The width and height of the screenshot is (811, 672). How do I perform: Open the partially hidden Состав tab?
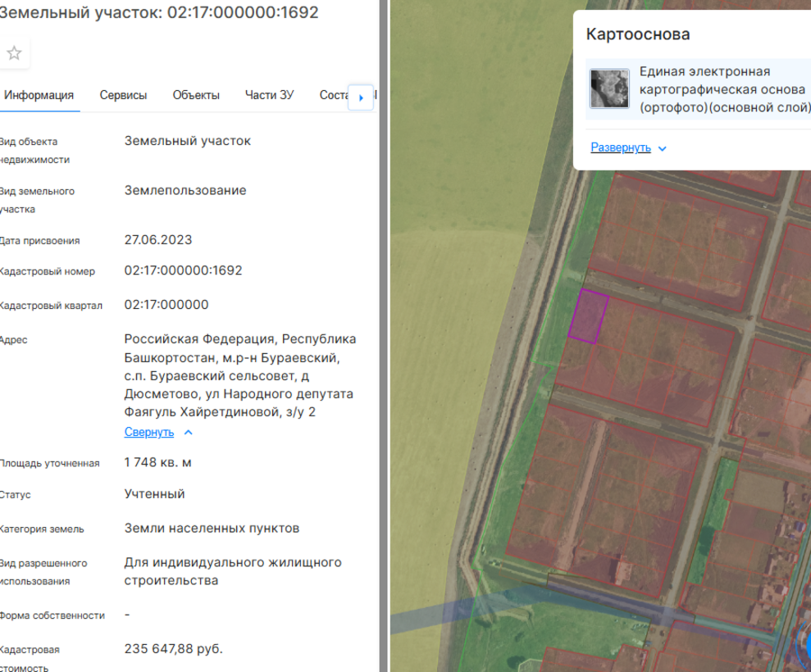[x=333, y=95]
